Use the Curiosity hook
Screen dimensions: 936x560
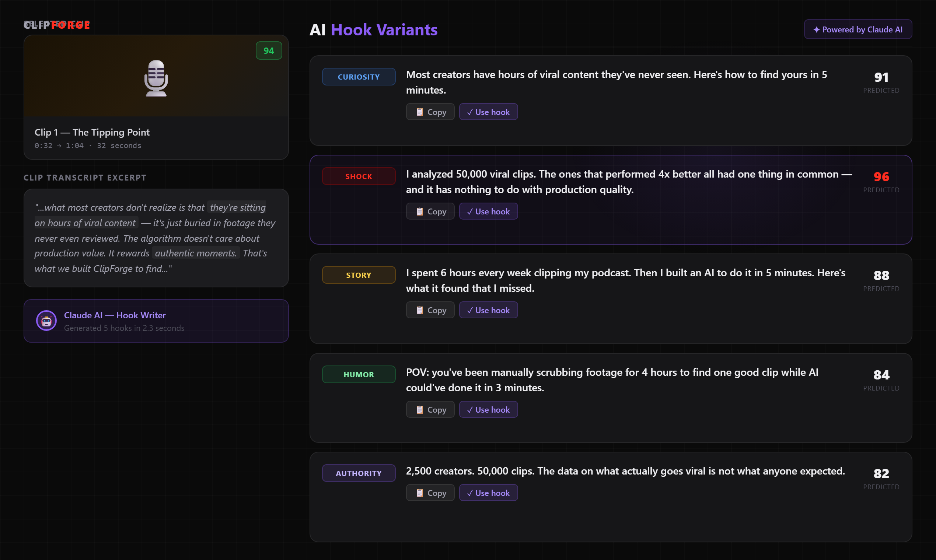[x=488, y=112]
